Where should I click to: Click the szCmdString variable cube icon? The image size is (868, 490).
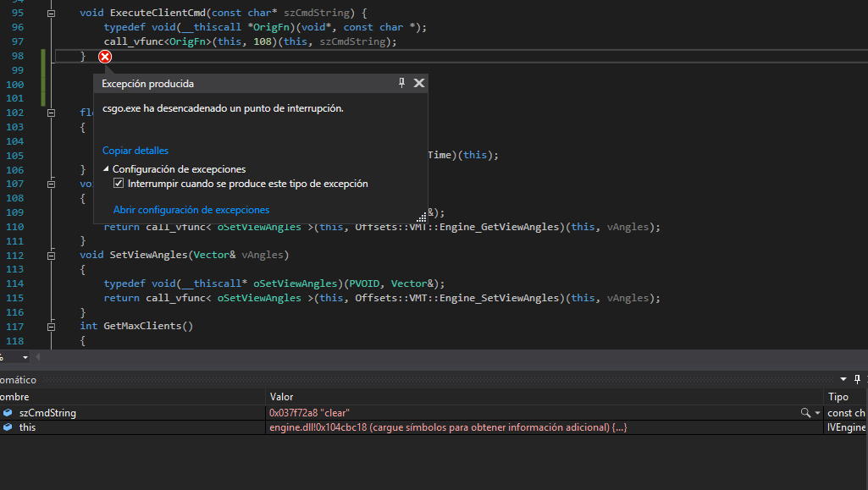[x=8, y=413]
